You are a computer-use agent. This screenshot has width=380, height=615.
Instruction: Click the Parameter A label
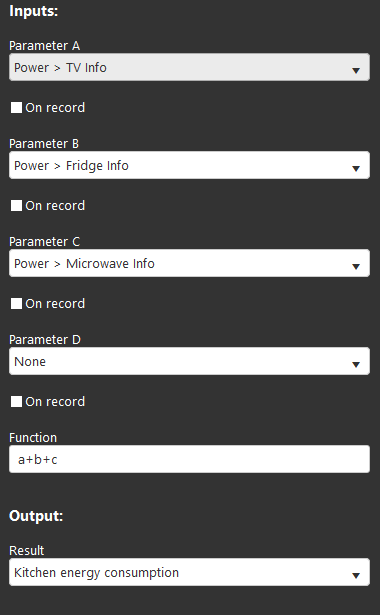44,46
